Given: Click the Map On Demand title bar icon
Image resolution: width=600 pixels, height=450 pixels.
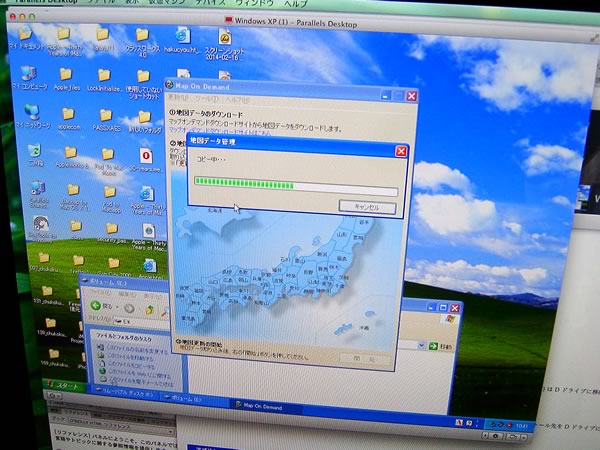Looking at the screenshot, I should pyautogui.click(x=169, y=85).
